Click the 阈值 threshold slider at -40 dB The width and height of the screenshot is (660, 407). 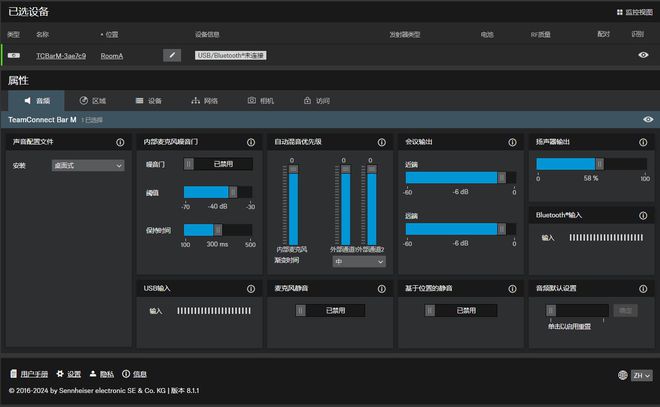[218, 192]
